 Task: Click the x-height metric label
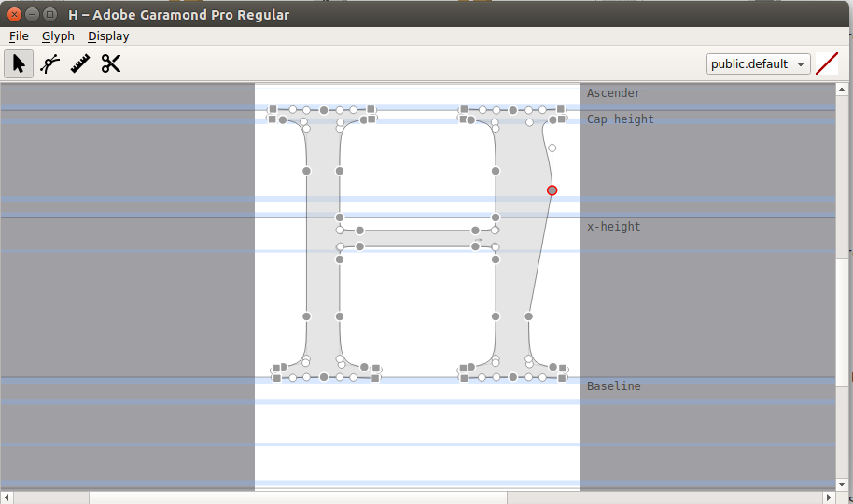[614, 227]
